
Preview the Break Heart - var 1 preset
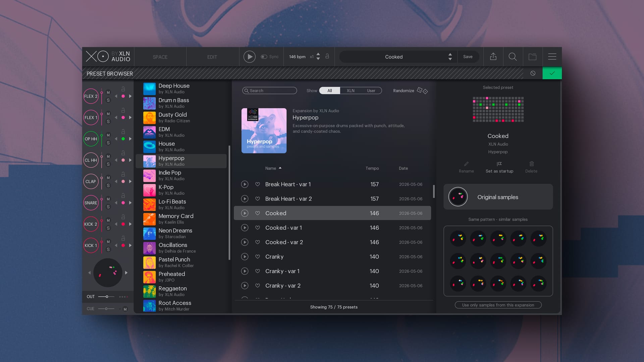[x=245, y=184]
